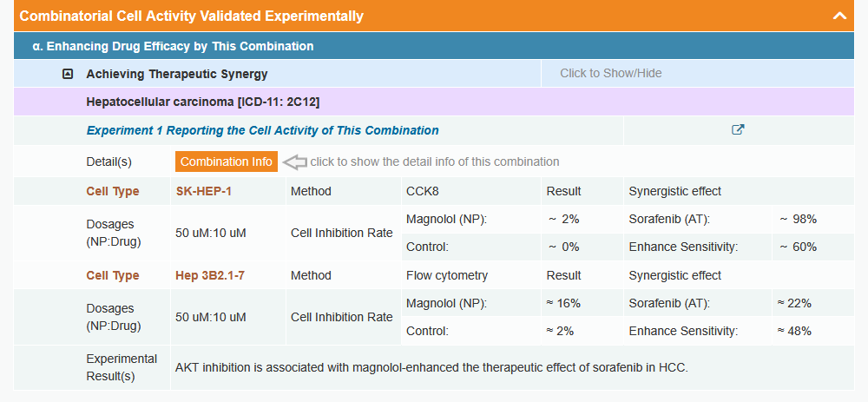Viewport: 868px width, 402px height.
Task: Click the Combination Info button
Action: (227, 161)
